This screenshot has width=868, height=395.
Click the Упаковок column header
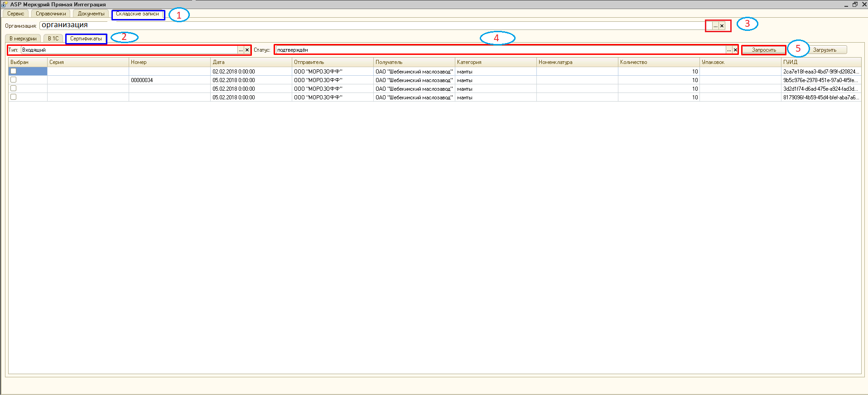point(741,62)
